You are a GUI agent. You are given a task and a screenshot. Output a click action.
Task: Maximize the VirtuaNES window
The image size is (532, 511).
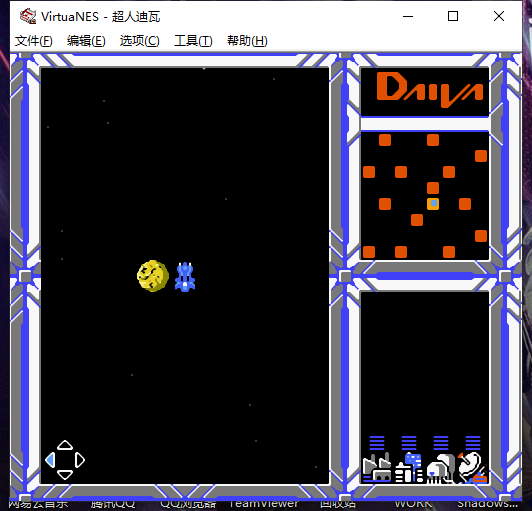453,16
